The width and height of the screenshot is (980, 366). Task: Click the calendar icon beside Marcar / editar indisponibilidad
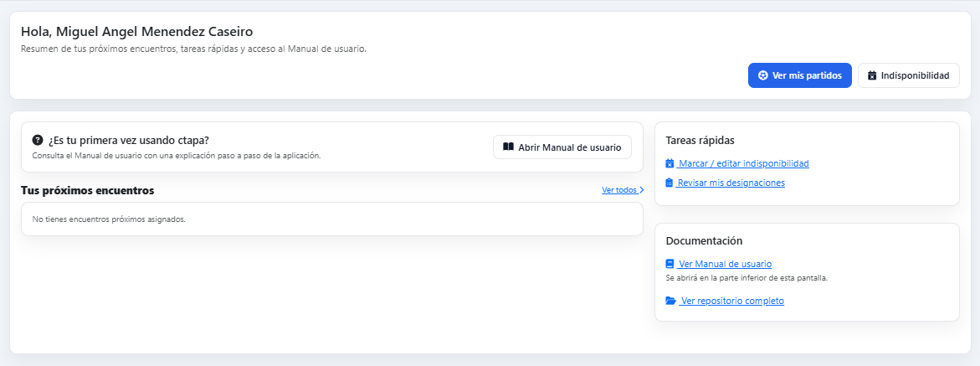[x=670, y=164]
